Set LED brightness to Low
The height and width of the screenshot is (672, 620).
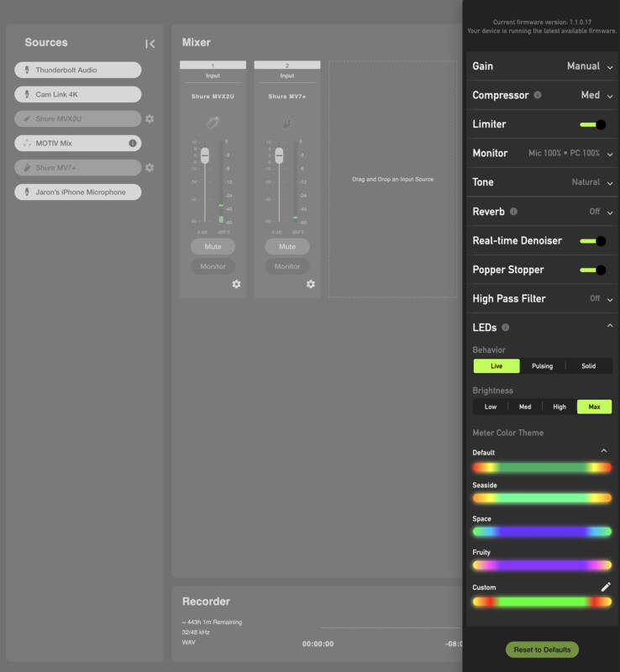(x=491, y=407)
